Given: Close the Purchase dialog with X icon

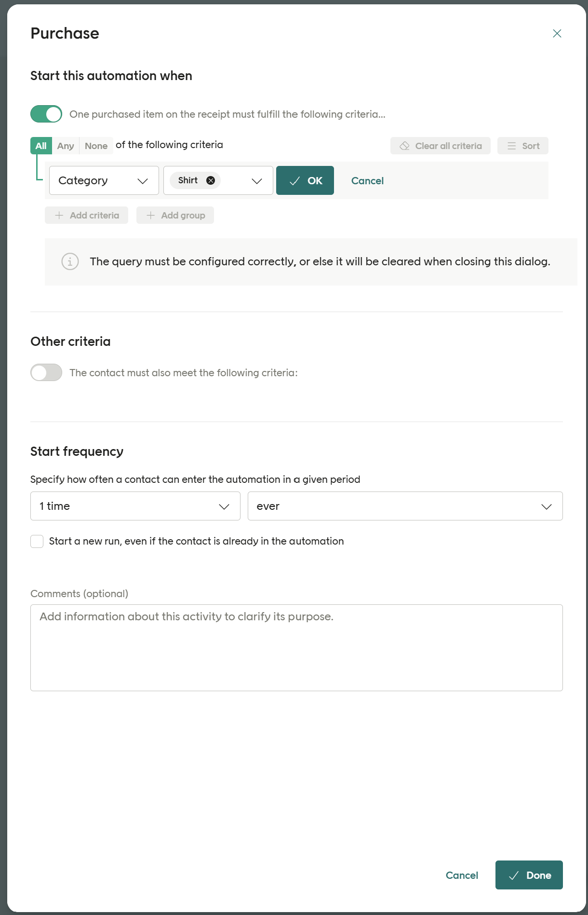Looking at the screenshot, I should pyautogui.click(x=557, y=33).
